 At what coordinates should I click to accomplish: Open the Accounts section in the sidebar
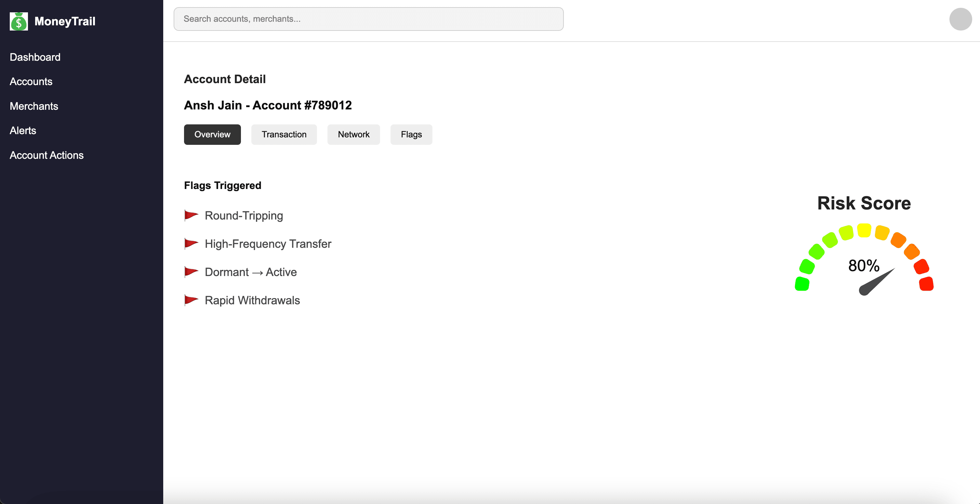[31, 81]
